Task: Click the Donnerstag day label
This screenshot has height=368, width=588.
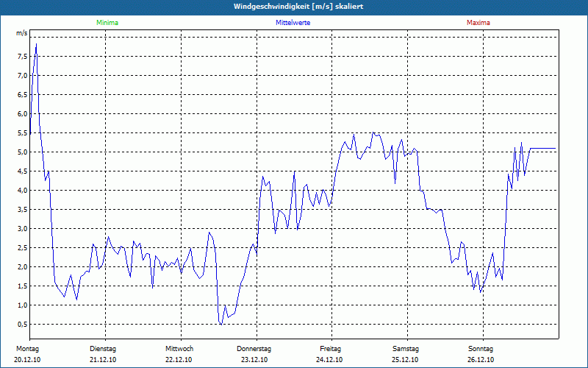Action: pos(254,349)
